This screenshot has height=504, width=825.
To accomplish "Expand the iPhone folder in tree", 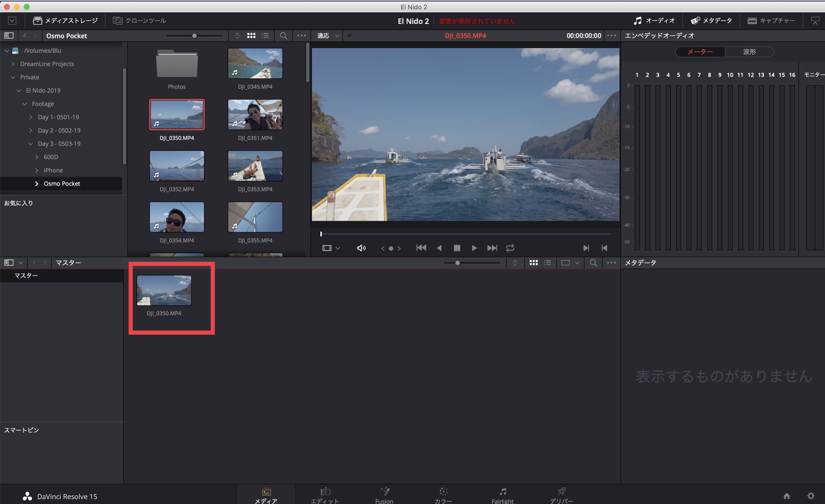I will 37,170.
